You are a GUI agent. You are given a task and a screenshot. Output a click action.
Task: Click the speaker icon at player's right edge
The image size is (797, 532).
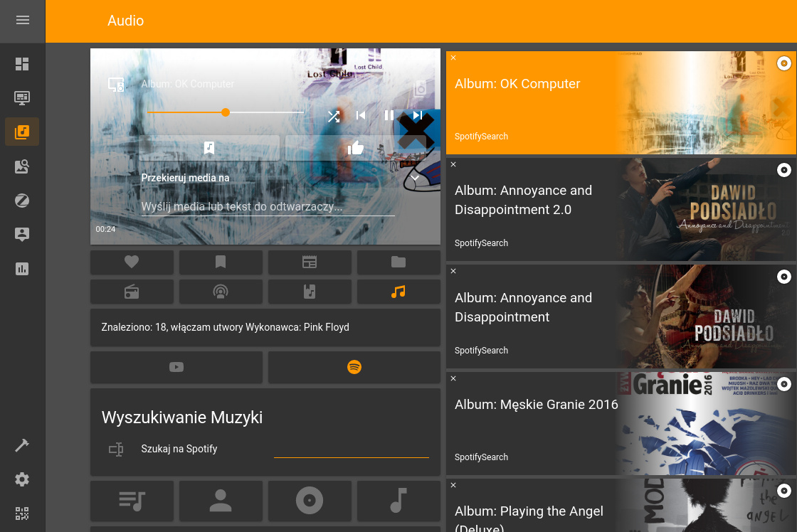420,88
